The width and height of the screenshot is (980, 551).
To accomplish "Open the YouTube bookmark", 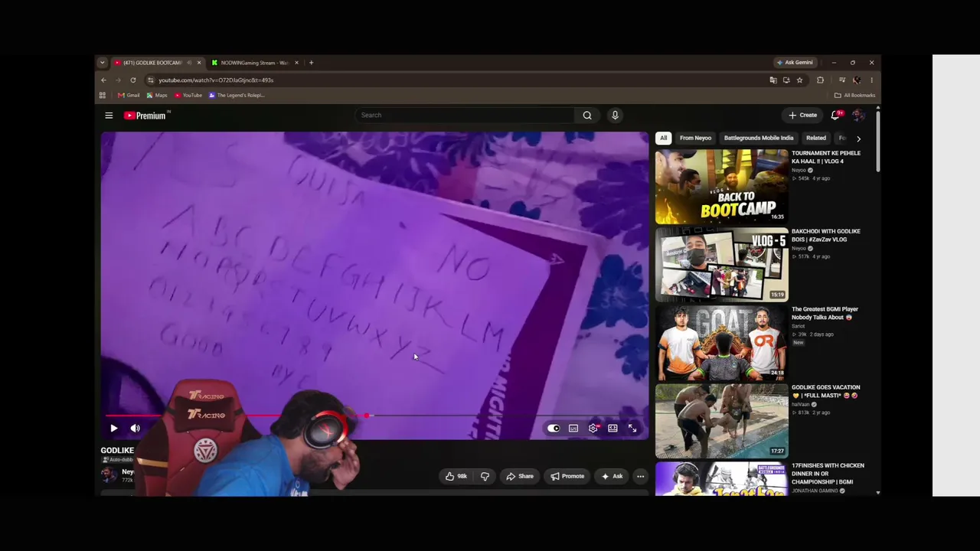I will 188,96.
